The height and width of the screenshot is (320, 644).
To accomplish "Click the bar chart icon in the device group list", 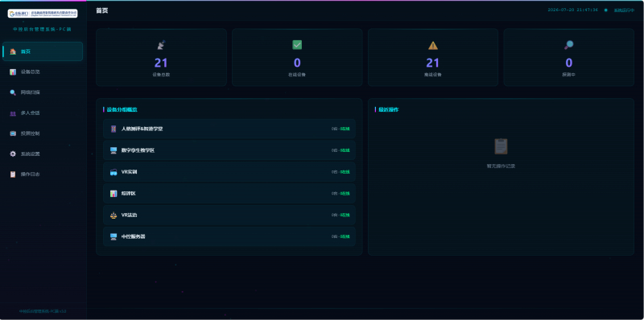I will 114,194.
